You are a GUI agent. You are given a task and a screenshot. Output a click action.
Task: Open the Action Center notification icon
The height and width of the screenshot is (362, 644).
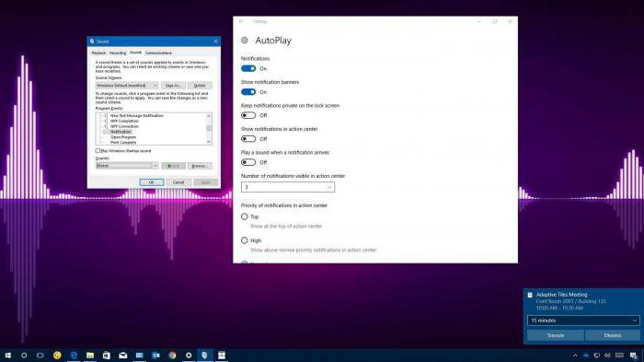(x=634, y=356)
